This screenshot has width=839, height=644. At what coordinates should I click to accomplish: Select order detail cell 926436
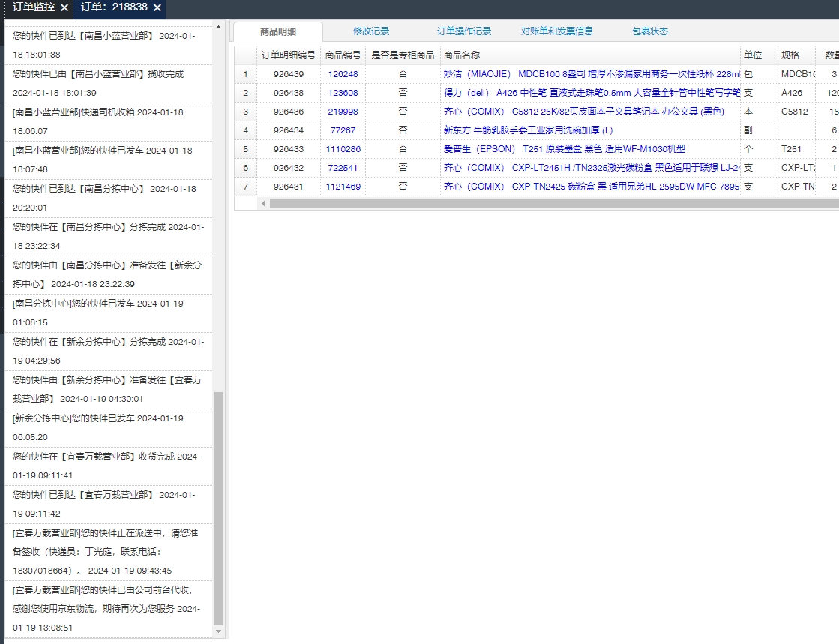[x=289, y=111]
